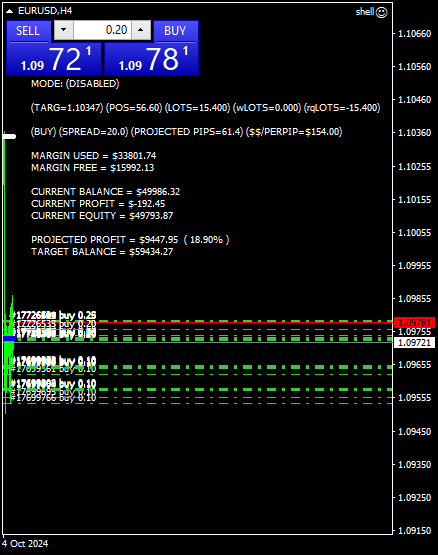Click the 1.10660 price scale label
The height and width of the screenshot is (555, 438).
[414, 34]
